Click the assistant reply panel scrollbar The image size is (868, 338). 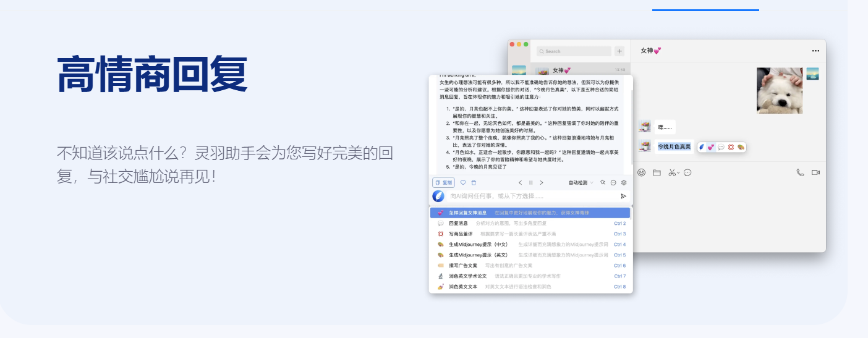[631, 127]
